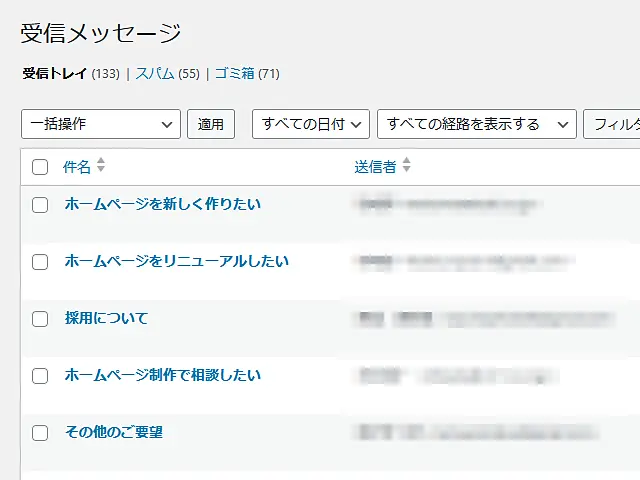640x480 pixels.
Task: Open the その他のご要望 message
Action: pos(114,432)
